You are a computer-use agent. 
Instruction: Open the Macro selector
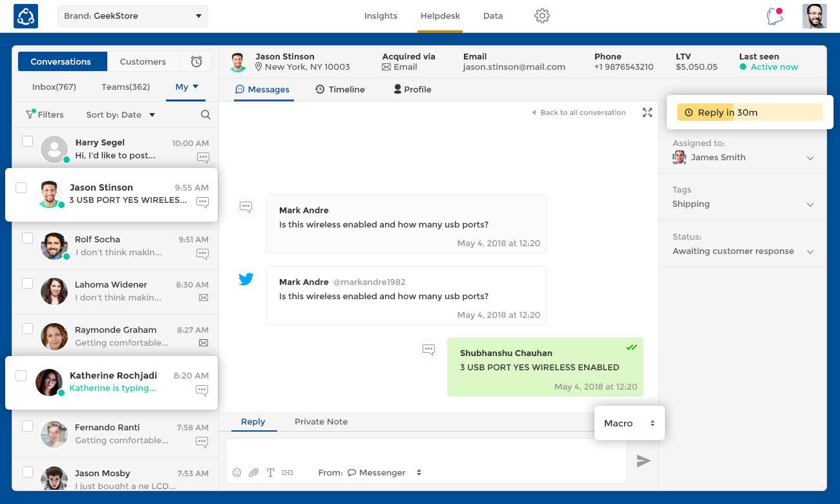629,423
